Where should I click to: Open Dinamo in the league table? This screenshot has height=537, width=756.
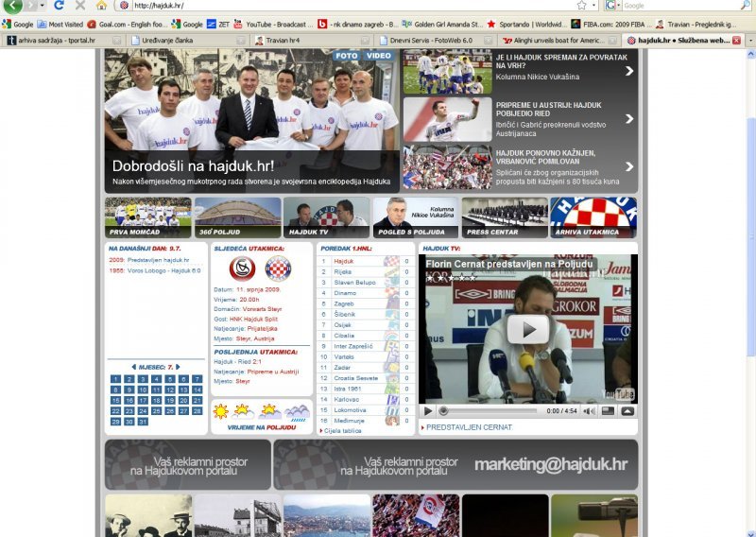(x=345, y=293)
